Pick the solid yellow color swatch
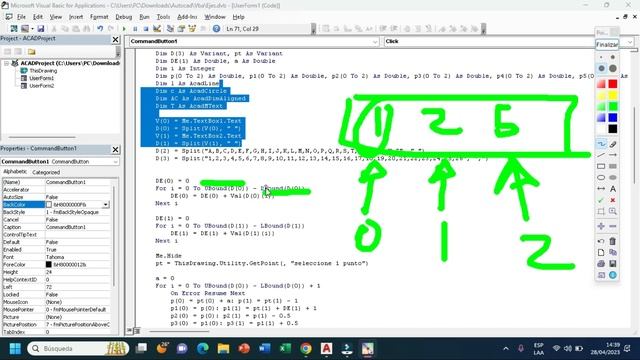This screenshot has height=360, width=640. (613, 95)
